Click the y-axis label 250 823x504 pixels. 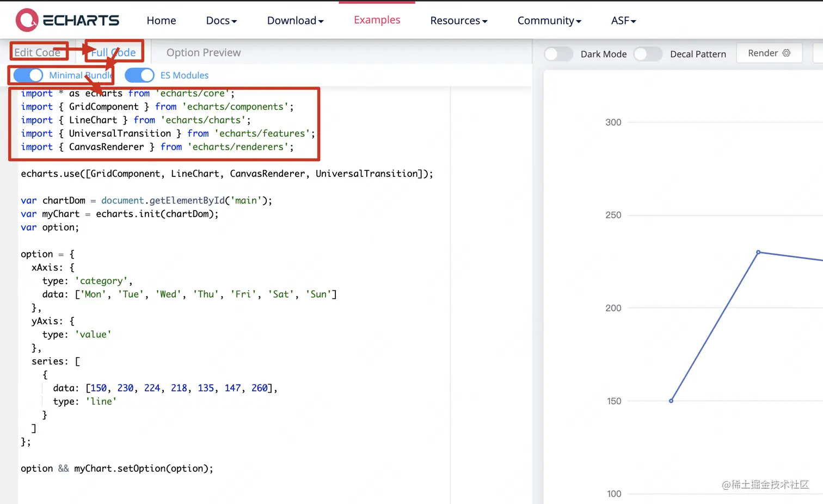click(613, 215)
